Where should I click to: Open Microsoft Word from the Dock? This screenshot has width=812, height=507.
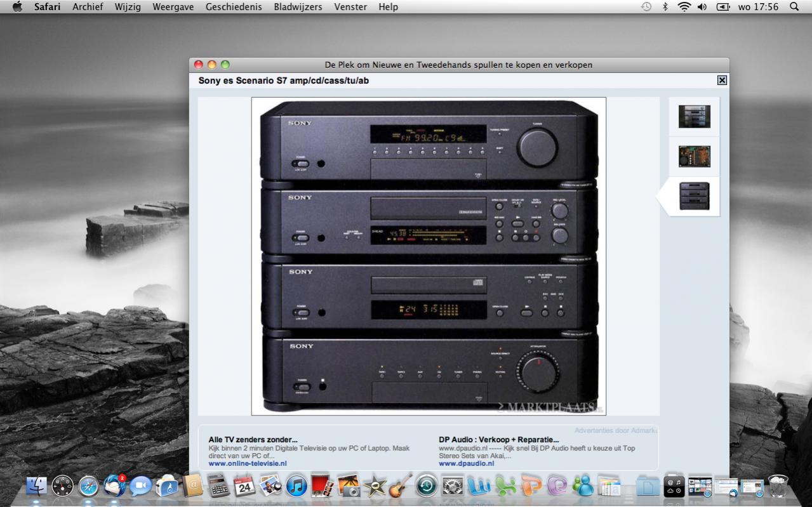pos(479,486)
